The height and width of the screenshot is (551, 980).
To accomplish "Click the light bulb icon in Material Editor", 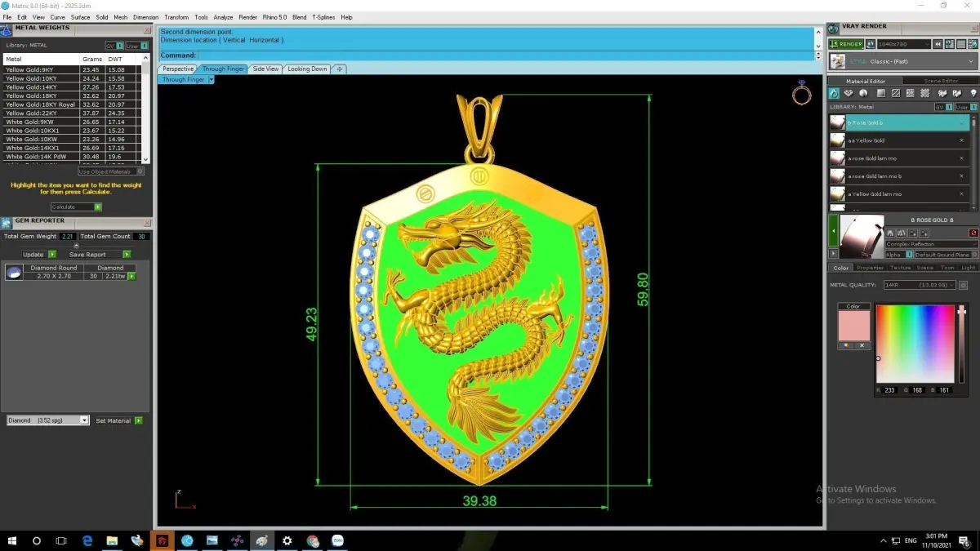I will (973, 93).
